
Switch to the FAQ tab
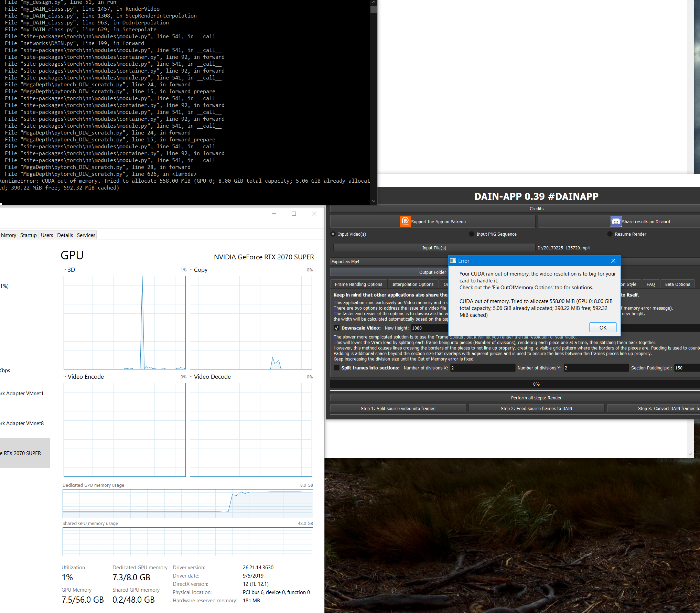[650, 284]
